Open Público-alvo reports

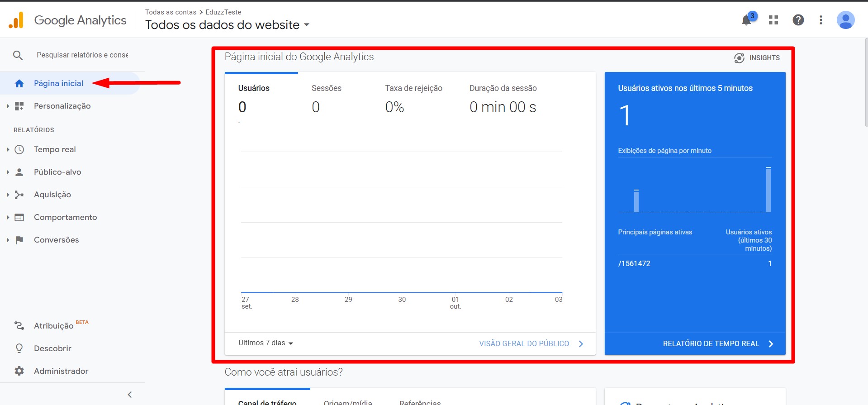click(57, 172)
